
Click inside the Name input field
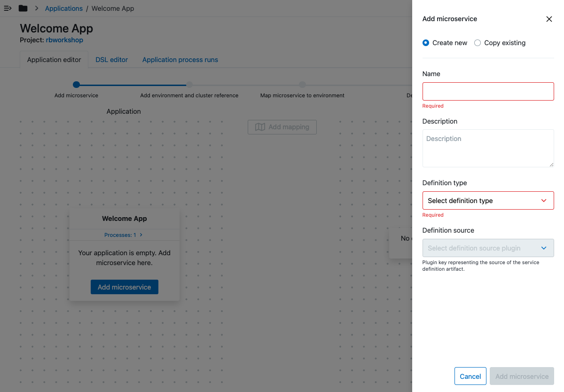(488, 91)
